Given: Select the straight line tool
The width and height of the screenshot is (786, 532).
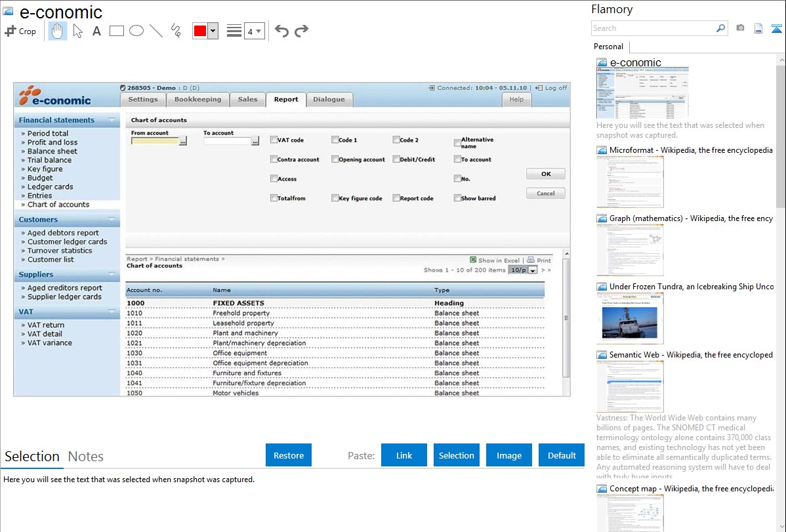Looking at the screenshot, I should point(156,31).
